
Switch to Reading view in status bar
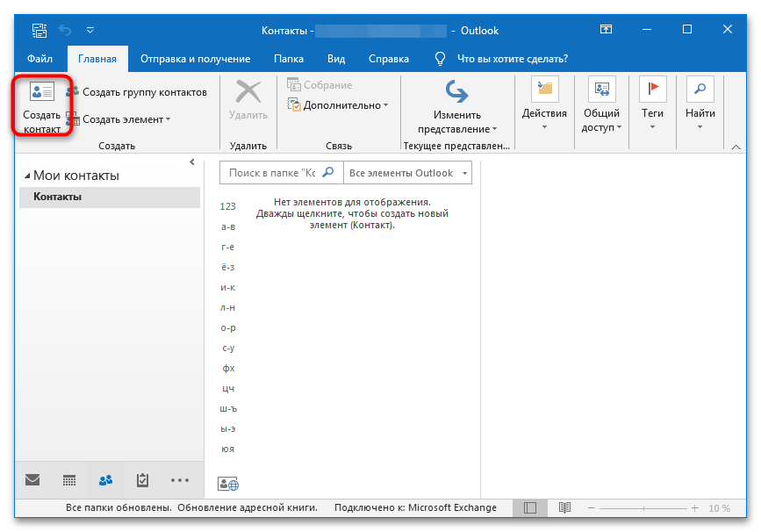[x=564, y=507]
